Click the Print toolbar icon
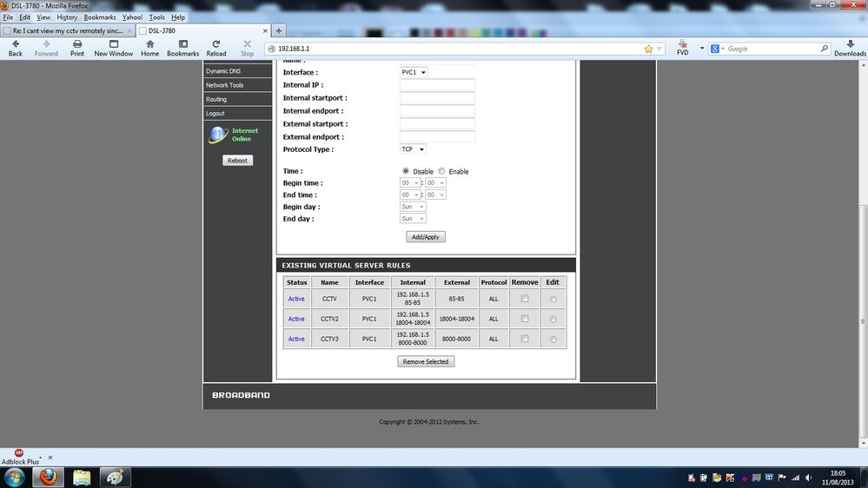 (x=77, y=44)
